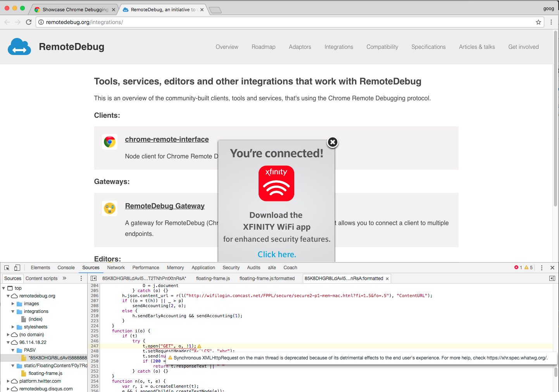Click the RemoteDebug cloud logo
The image size is (559, 392).
tap(19, 47)
